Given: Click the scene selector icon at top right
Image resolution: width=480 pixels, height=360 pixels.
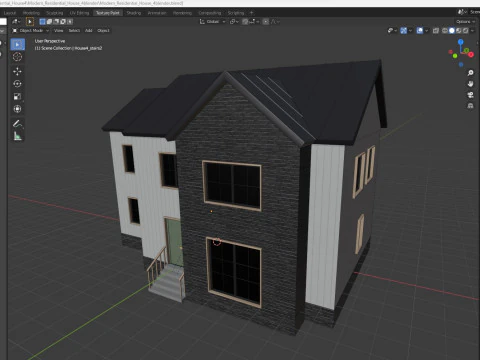Looking at the screenshot, I should 462,12.
